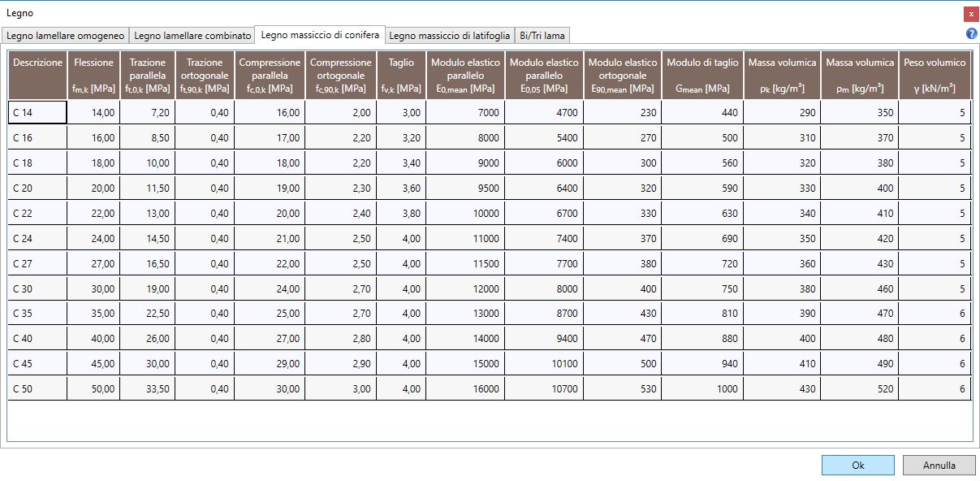Screen dimensions: 980x481
Task: Click the Massa volumica ρm header
Action: [860, 75]
